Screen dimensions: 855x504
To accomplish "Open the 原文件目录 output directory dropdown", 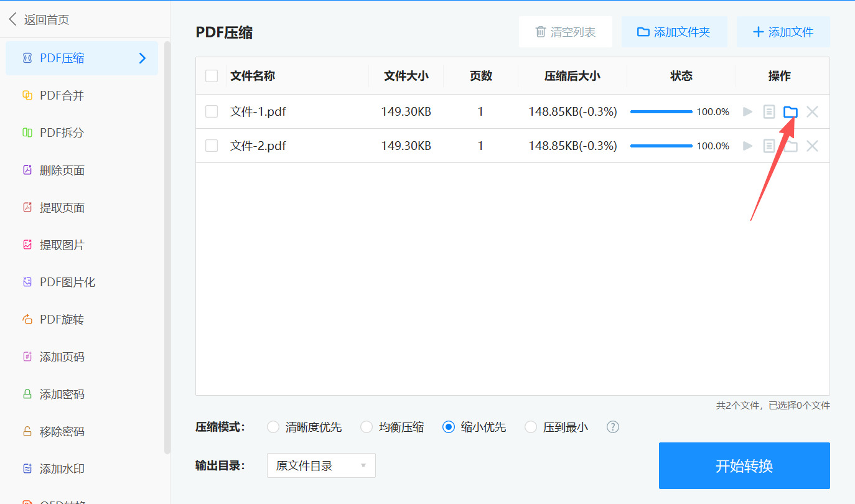I will 321,465.
